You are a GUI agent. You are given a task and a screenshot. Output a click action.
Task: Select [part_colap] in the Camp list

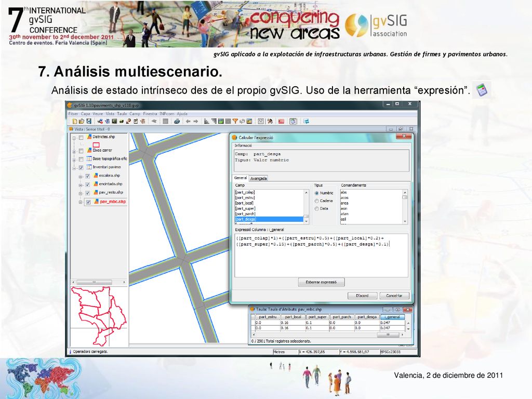(270, 192)
